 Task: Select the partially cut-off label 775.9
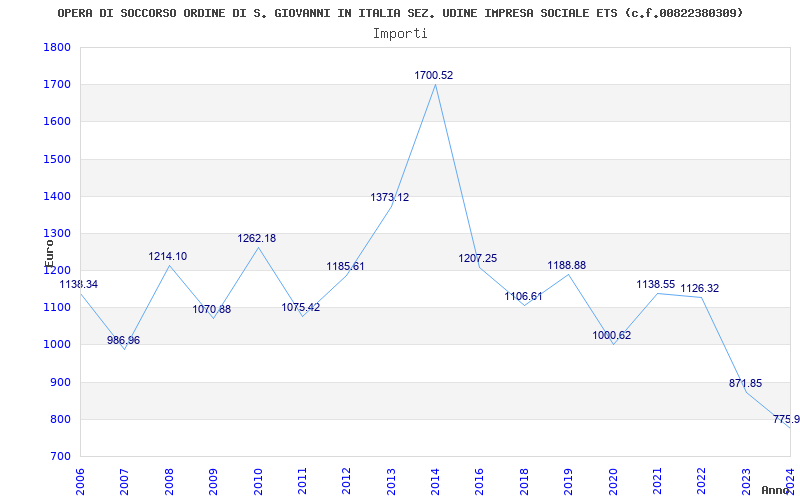786,420
